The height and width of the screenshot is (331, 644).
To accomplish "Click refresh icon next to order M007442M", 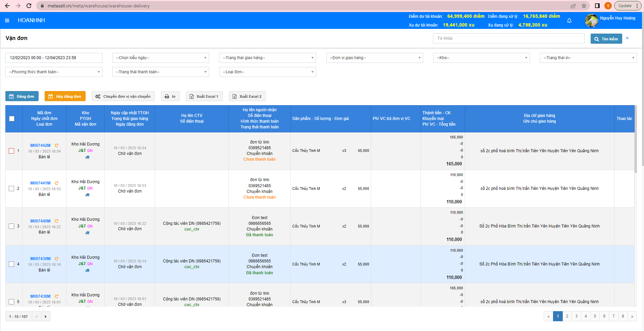I will click(x=56, y=146).
